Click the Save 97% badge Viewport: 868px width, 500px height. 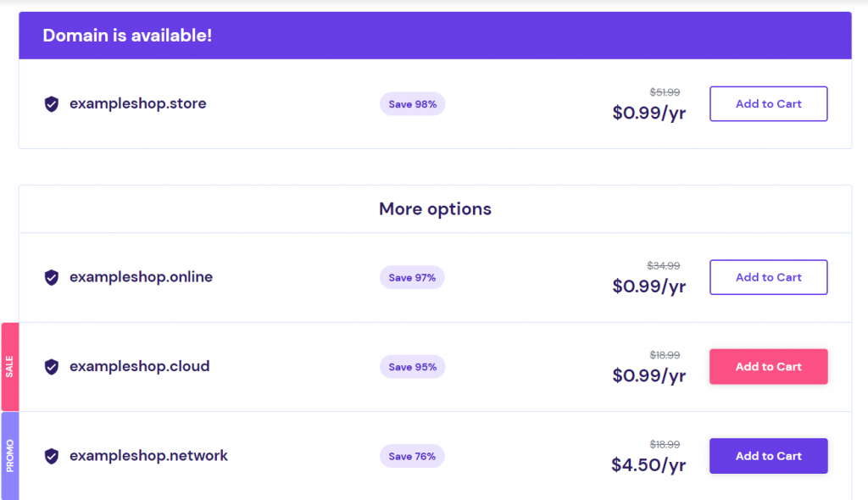tap(413, 278)
